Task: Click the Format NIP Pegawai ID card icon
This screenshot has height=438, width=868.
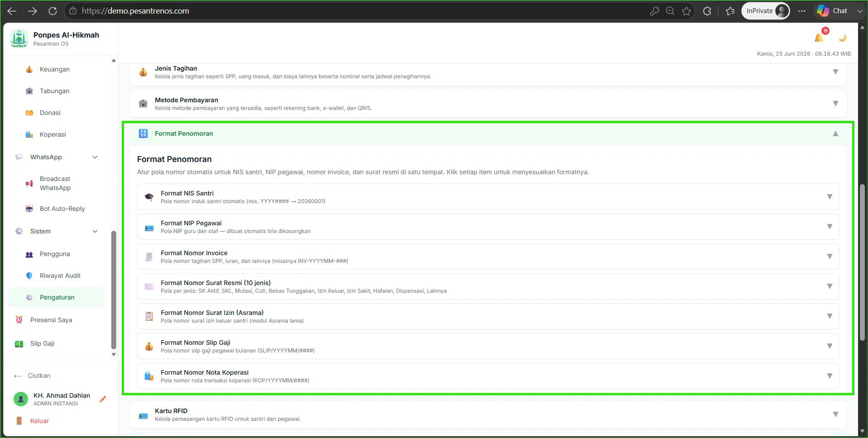Action: point(149,228)
